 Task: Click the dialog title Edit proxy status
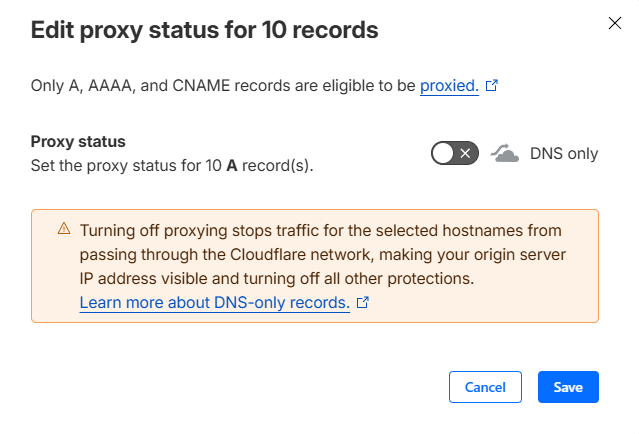click(204, 30)
